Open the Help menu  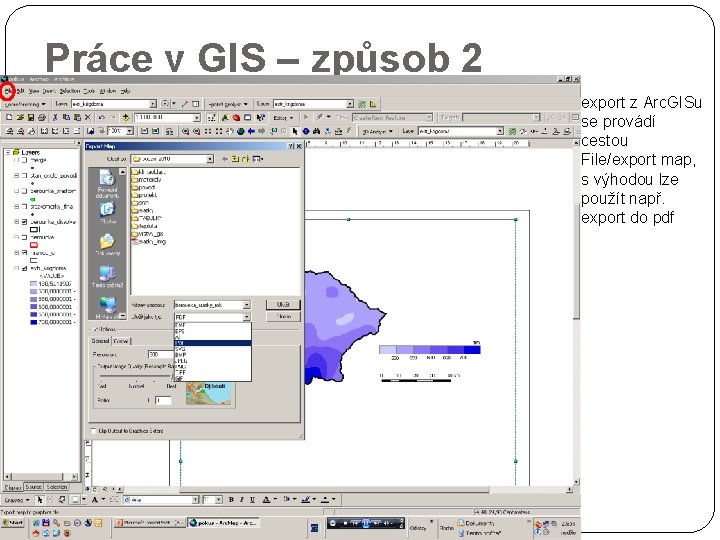[125, 91]
